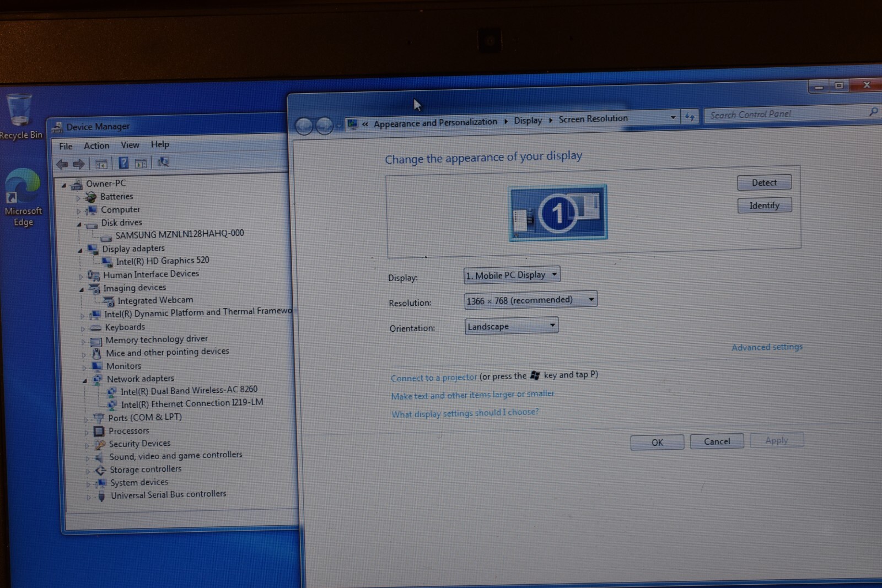This screenshot has width=882, height=588.
Task: Open the Recycle Bin desktop icon
Action: (20, 117)
